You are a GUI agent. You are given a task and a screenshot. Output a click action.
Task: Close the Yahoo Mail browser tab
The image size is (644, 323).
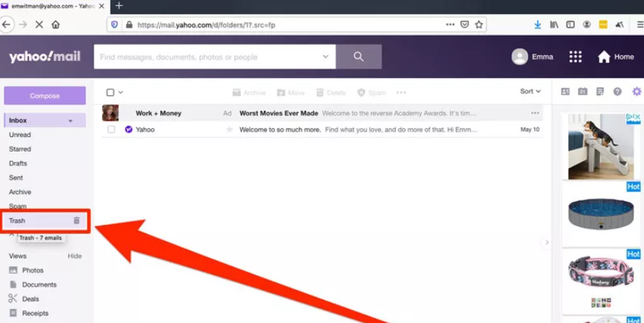pos(101,6)
